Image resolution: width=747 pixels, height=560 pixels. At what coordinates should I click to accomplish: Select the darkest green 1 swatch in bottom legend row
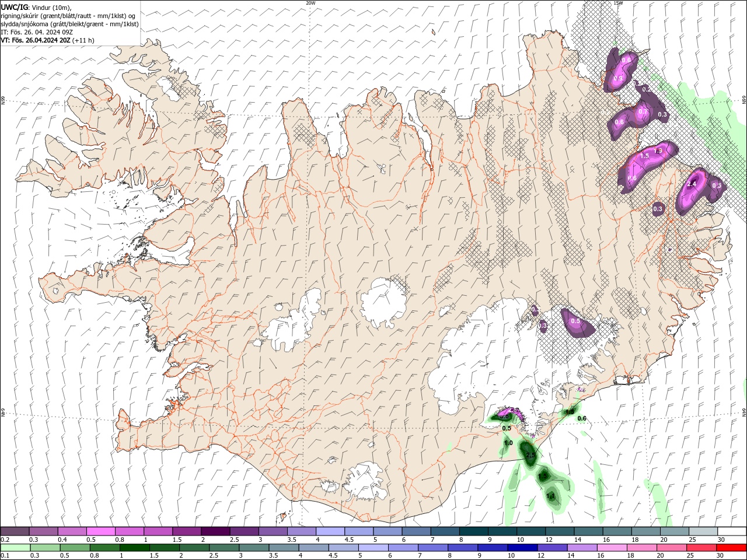134,548
